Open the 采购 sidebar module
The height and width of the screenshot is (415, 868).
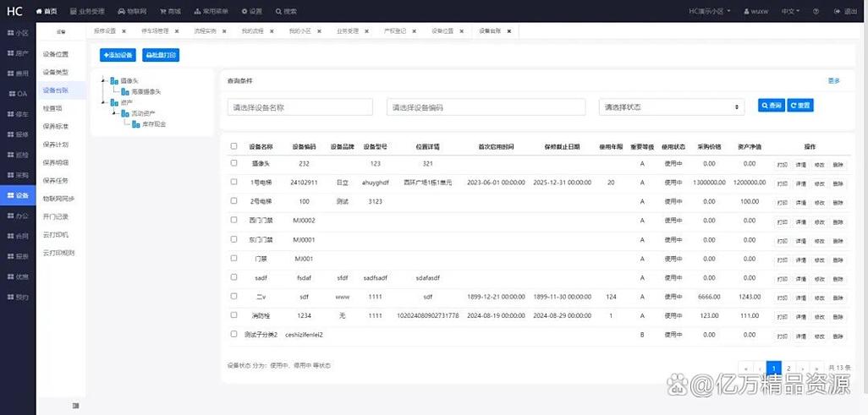[18, 176]
